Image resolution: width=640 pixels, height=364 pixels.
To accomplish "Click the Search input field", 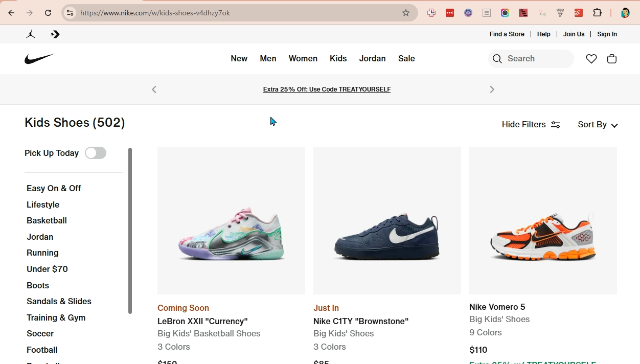I will click(x=531, y=59).
